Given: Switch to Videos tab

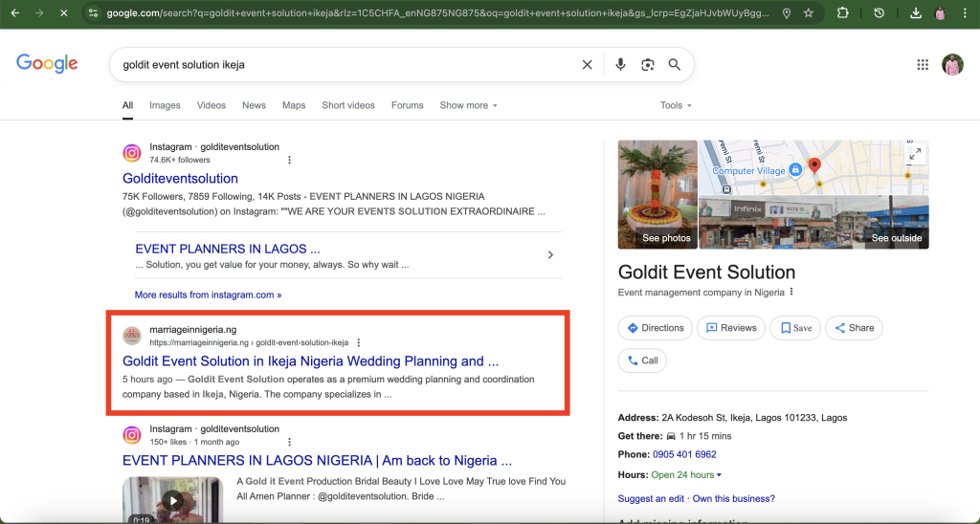Looking at the screenshot, I should (x=212, y=105).
